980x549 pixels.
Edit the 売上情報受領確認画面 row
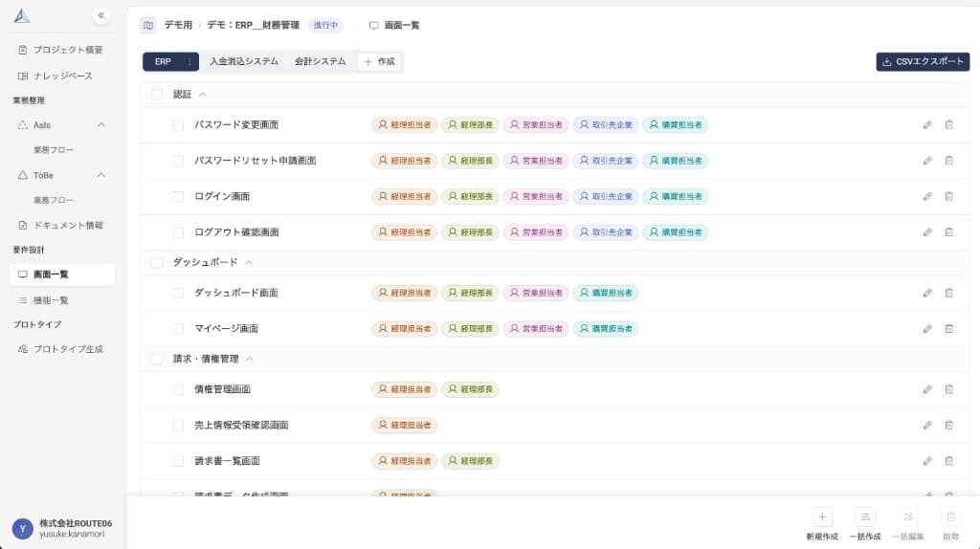(927, 426)
